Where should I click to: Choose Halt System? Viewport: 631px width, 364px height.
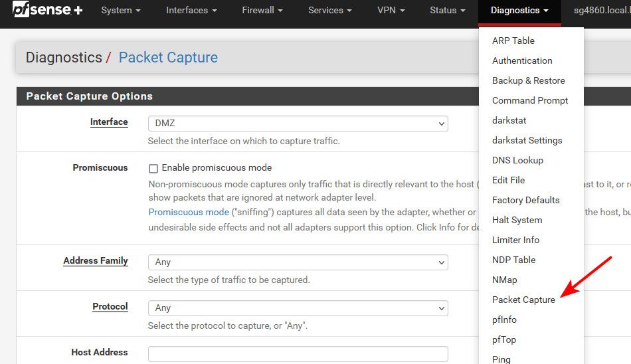(517, 221)
